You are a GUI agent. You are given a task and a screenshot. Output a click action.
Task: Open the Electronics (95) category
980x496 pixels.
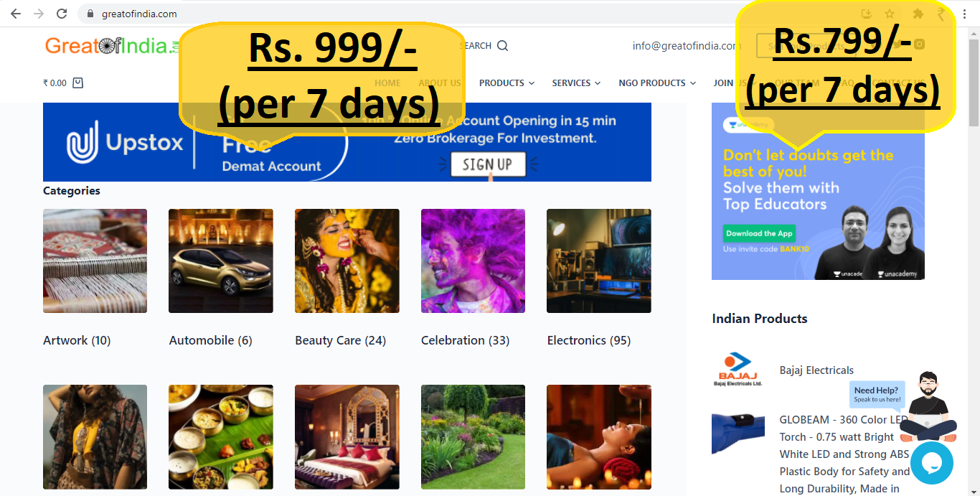(x=589, y=340)
